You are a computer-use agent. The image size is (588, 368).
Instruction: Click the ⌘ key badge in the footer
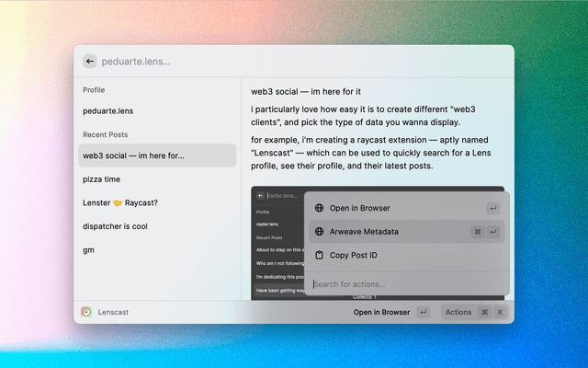pos(484,312)
